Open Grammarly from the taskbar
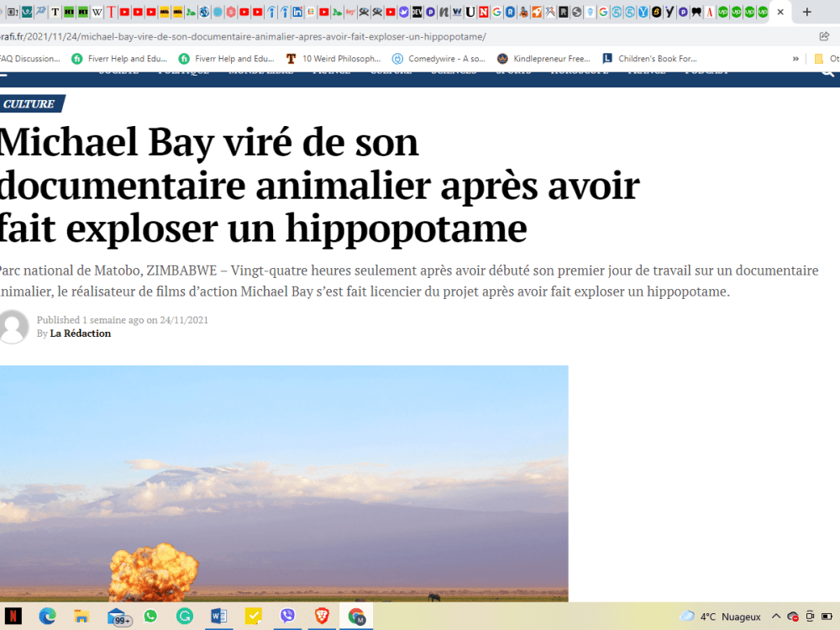 pos(184,616)
